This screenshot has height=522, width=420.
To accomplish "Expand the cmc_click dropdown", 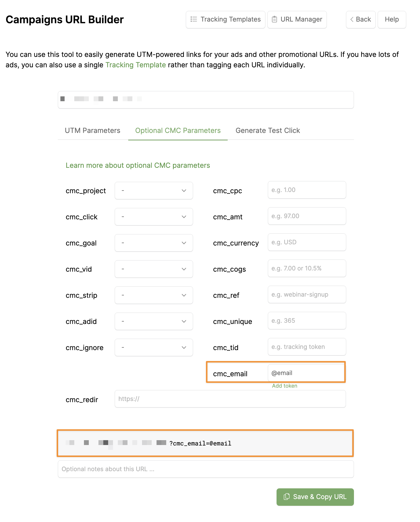I will 154,217.
